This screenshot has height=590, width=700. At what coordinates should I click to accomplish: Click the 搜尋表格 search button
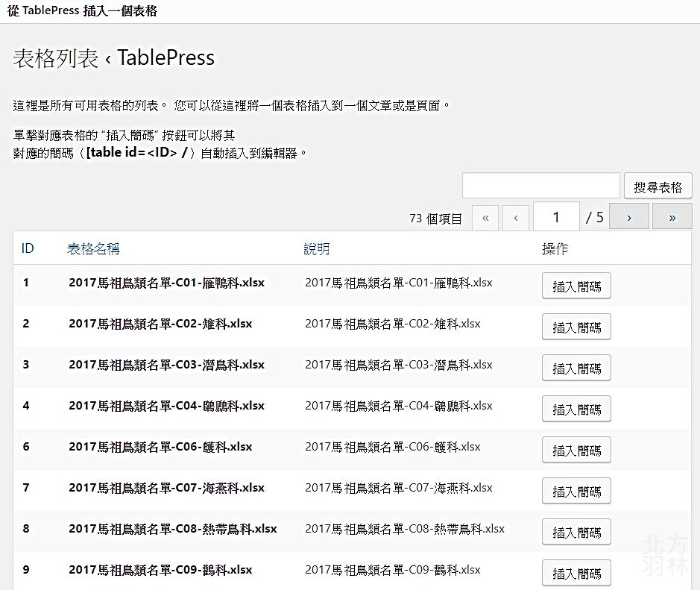pyautogui.click(x=658, y=186)
